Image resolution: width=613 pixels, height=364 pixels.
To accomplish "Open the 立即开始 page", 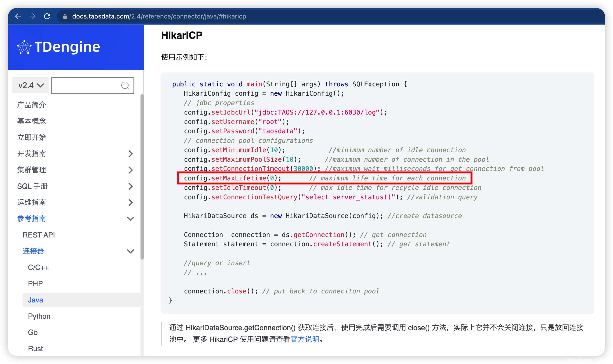I will pos(31,137).
